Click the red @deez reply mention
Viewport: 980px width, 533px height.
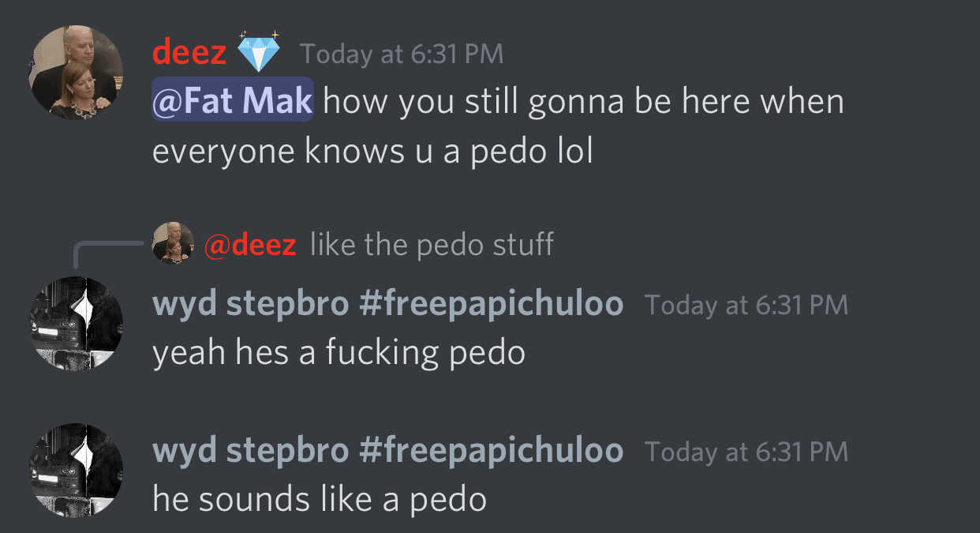(250, 245)
